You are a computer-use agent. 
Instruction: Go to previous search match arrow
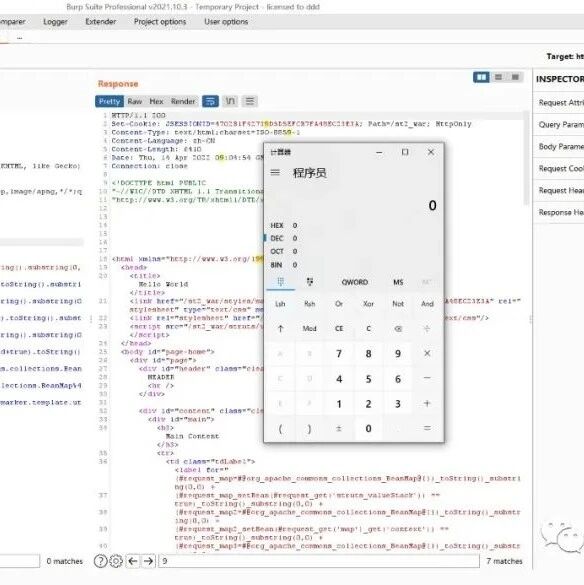(x=133, y=561)
